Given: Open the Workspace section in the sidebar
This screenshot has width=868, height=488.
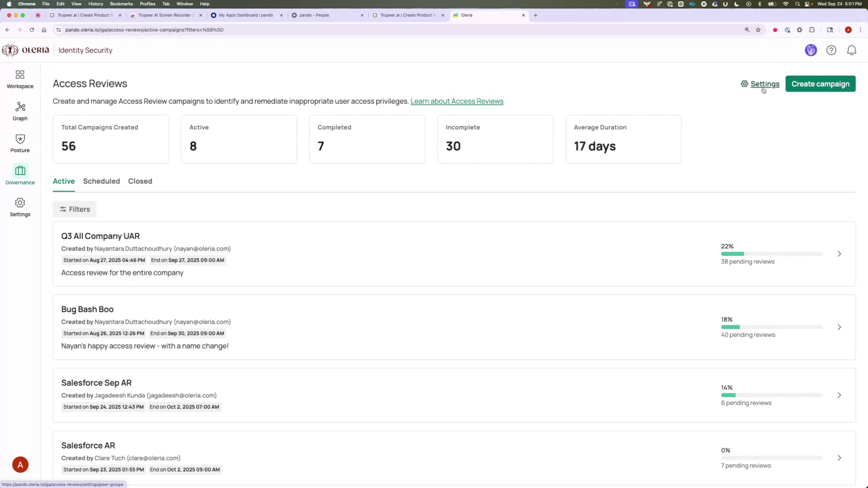Looking at the screenshot, I should coord(19,79).
